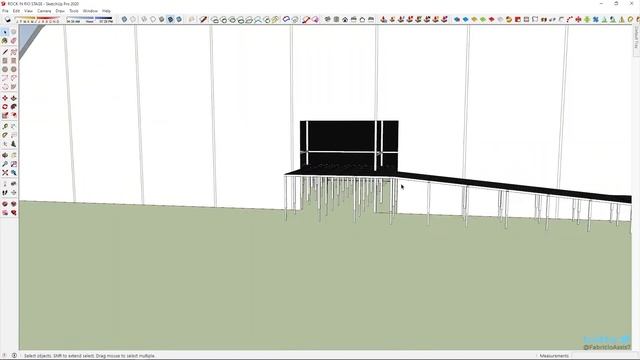The image size is (640, 360).
Task: Open the File menu
Action: [x=5, y=11]
